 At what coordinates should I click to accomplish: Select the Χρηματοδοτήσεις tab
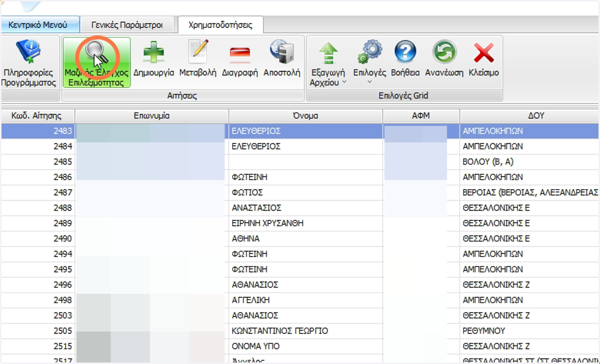(x=220, y=24)
